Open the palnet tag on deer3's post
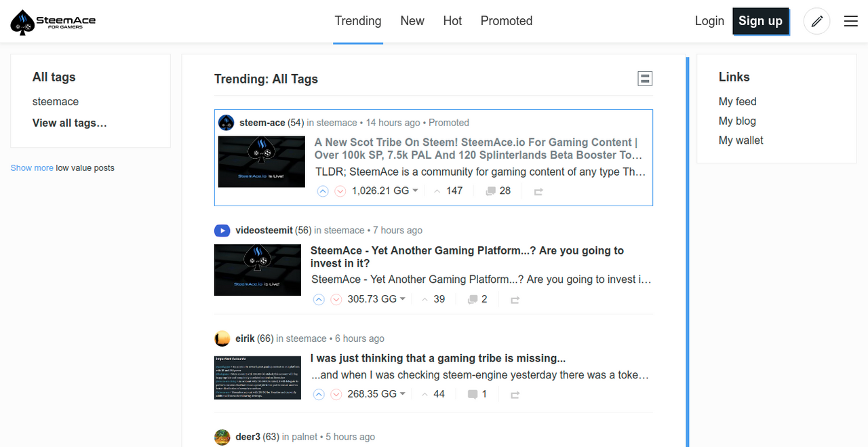868x447 pixels. point(304,437)
